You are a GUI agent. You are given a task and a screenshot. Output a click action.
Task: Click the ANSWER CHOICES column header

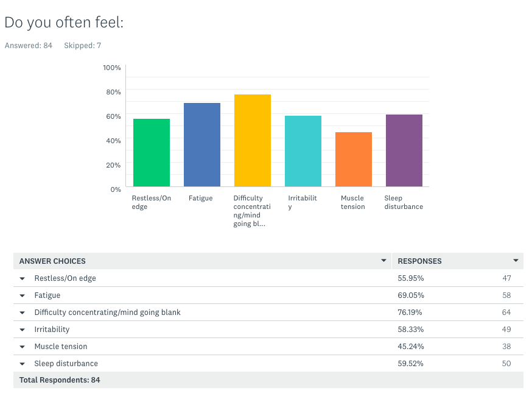point(52,261)
